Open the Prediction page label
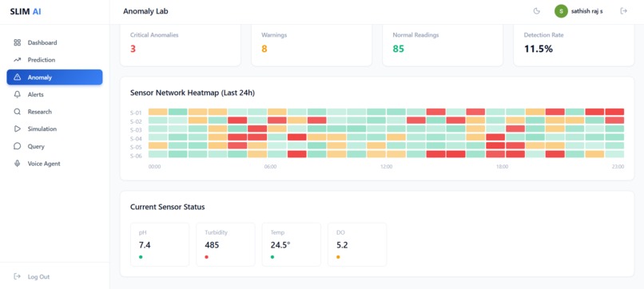The height and width of the screenshot is (289, 644). [41, 60]
